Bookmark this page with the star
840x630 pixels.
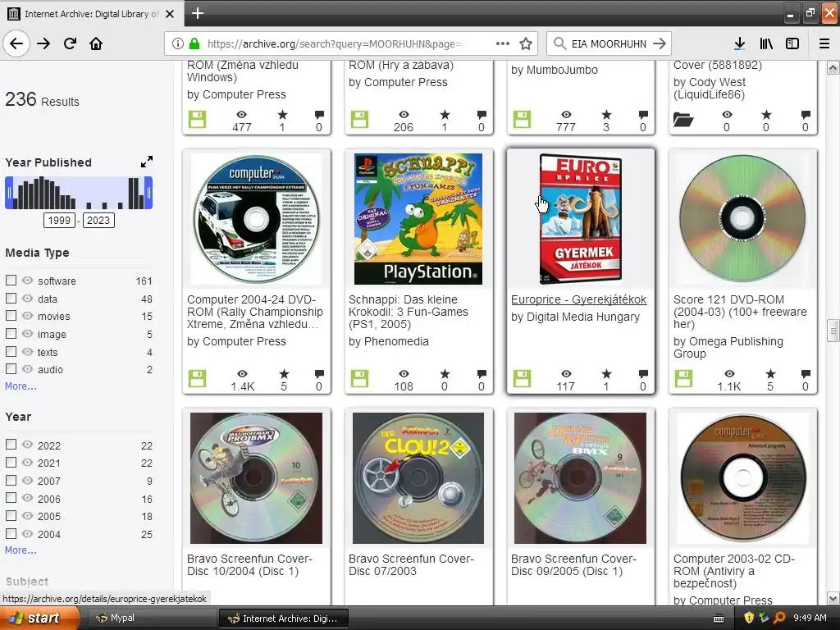(x=526, y=44)
